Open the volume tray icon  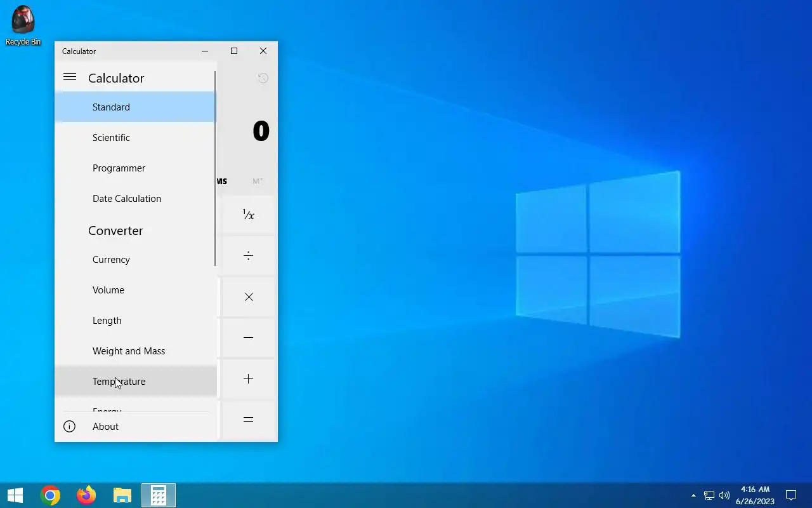click(x=724, y=495)
